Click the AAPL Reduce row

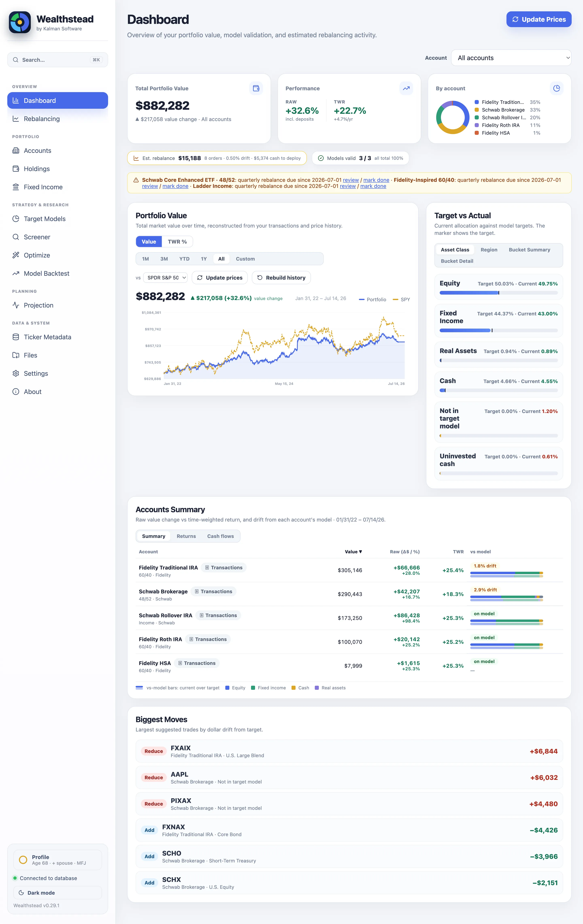click(349, 778)
